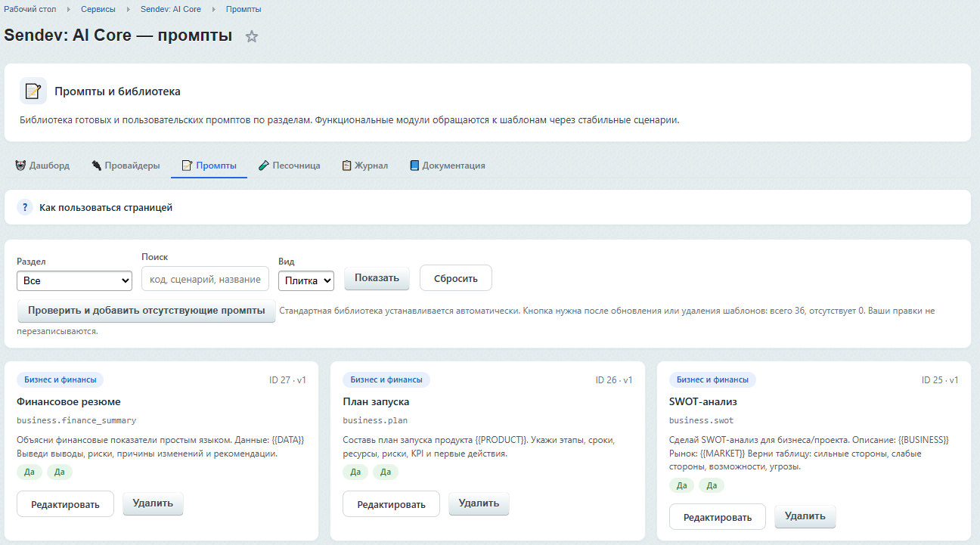Click 'Проверить и добавить отсутствующие промпты'
The height and width of the screenshot is (545, 980).
[x=147, y=311]
